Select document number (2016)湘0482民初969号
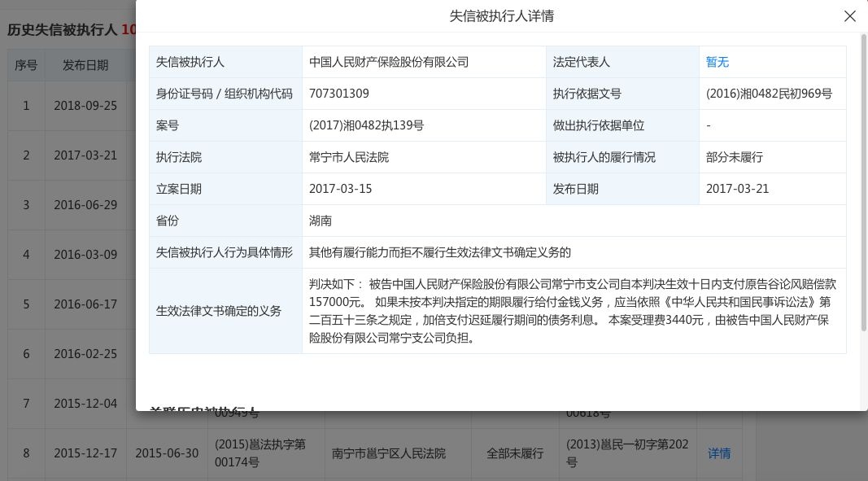This screenshot has height=481, width=868. 769,94
